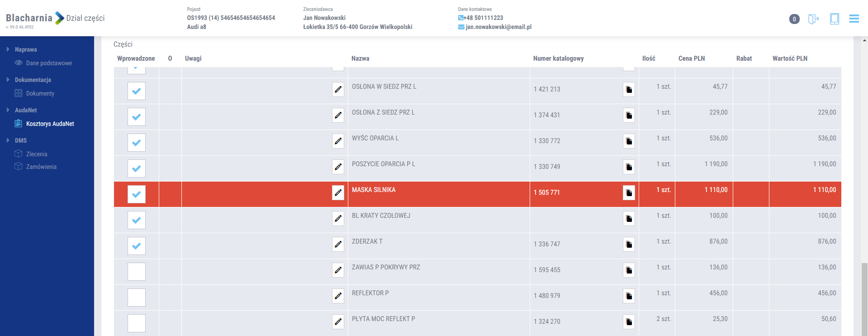Click the page scrollbar up arrow
Screen dimensions: 868x336
coord(864,40)
